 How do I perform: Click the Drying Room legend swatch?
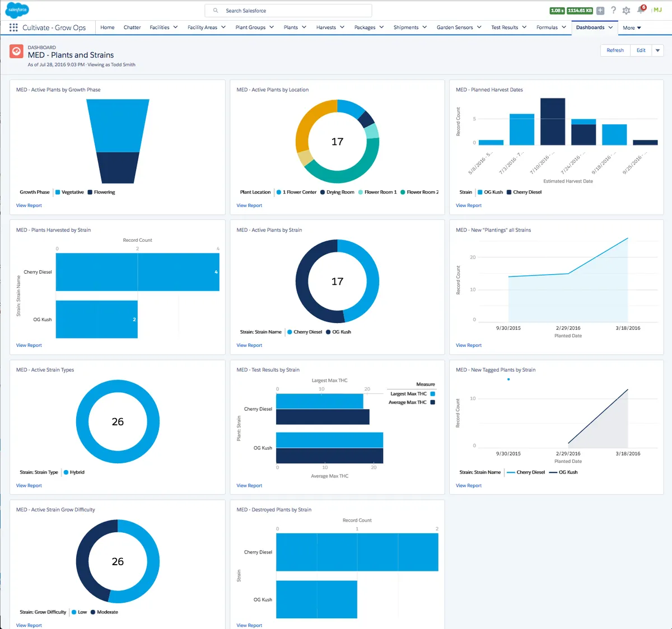pyautogui.click(x=323, y=192)
